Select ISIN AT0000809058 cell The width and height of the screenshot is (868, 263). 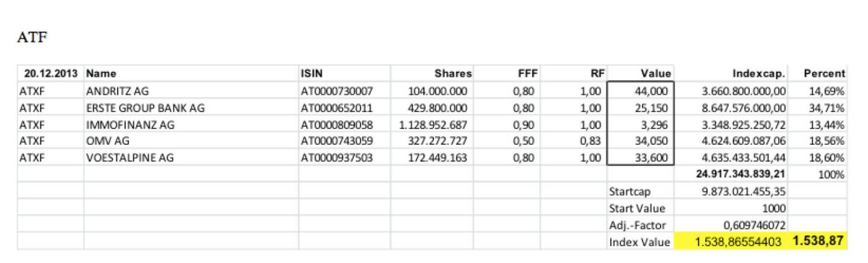pyautogui.click(x=344, y=125)
